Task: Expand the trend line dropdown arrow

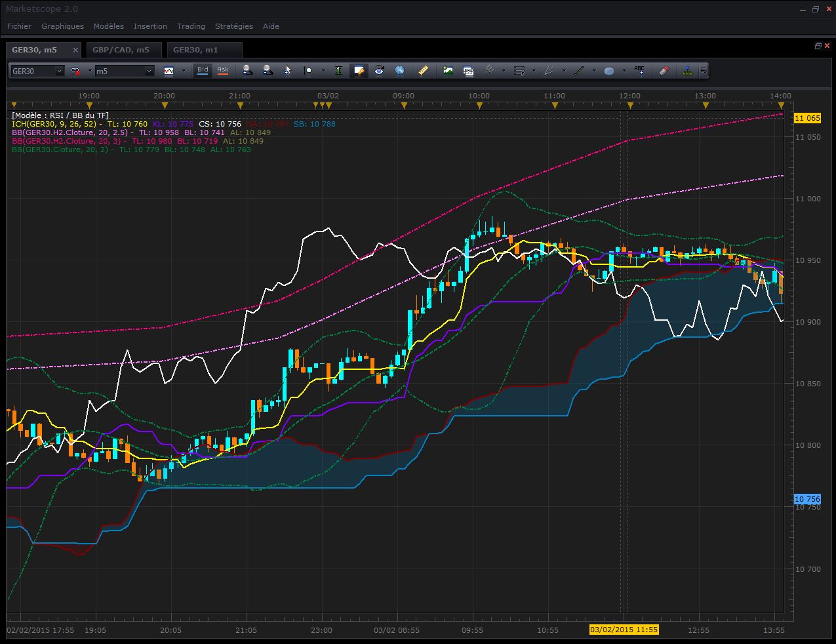Action: (594, 71)
